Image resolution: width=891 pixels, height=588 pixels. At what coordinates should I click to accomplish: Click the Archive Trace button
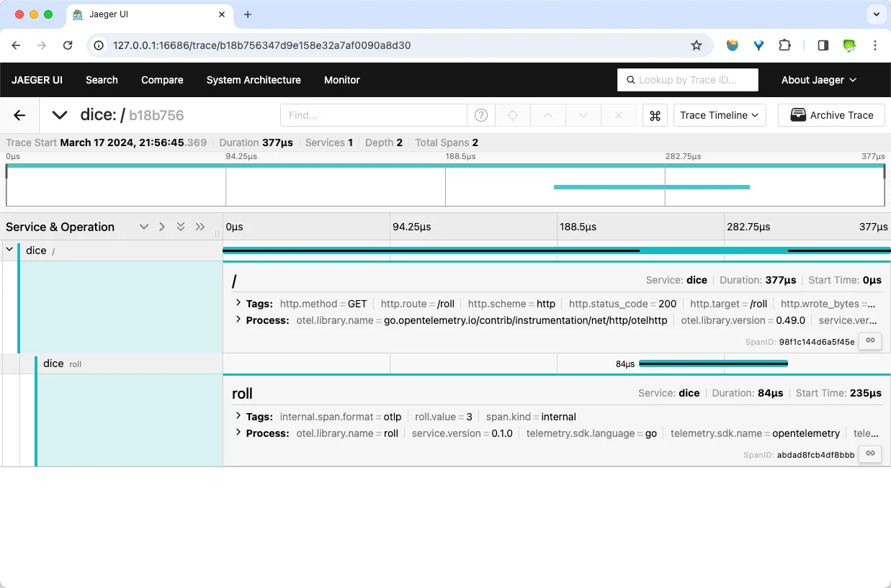(x=831, y=115)
